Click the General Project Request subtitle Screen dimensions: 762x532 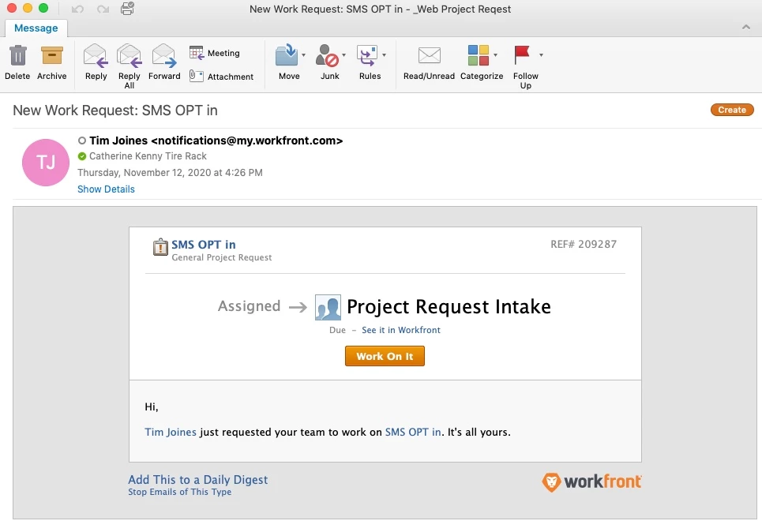click(222, 257)
